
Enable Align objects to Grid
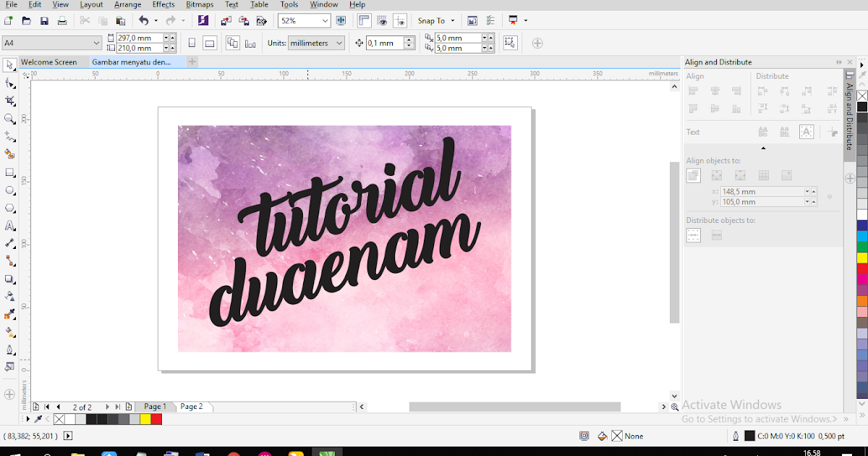pos(763,175)
